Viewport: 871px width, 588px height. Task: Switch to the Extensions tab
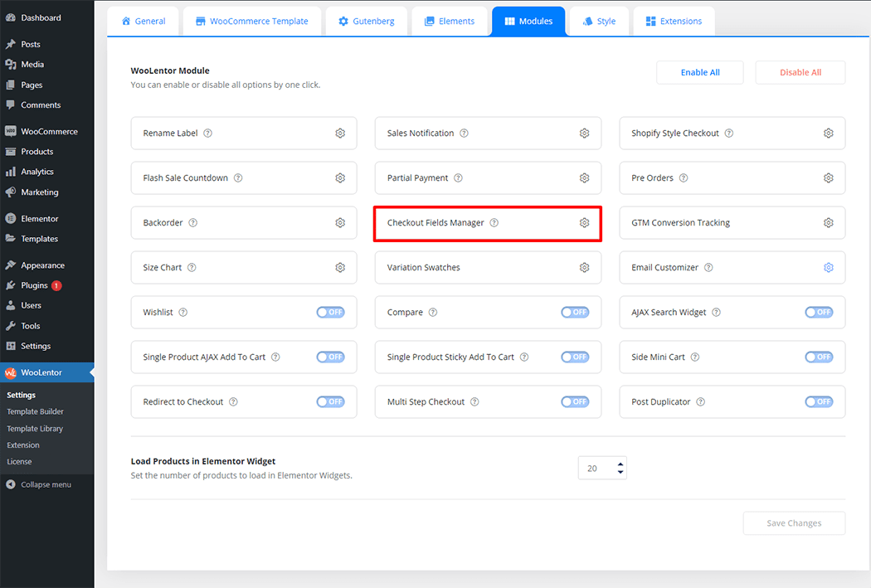pyautogui.click(x=674, y=21)
